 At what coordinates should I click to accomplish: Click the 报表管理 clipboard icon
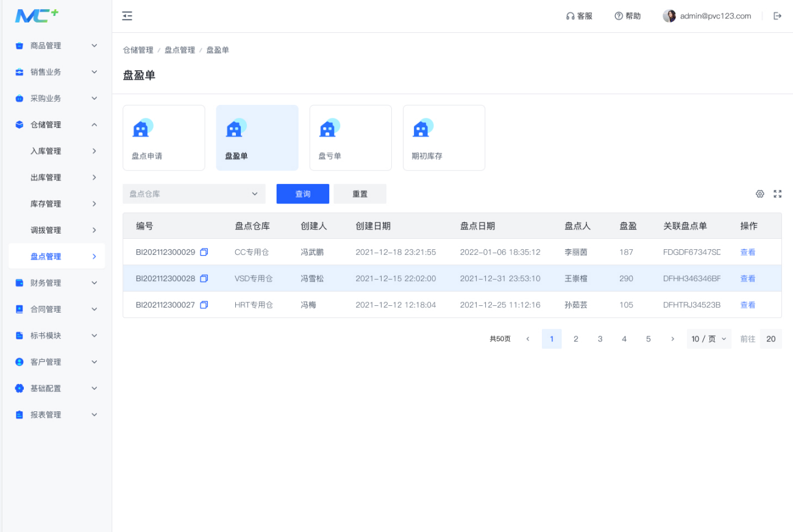click(20, 415)
